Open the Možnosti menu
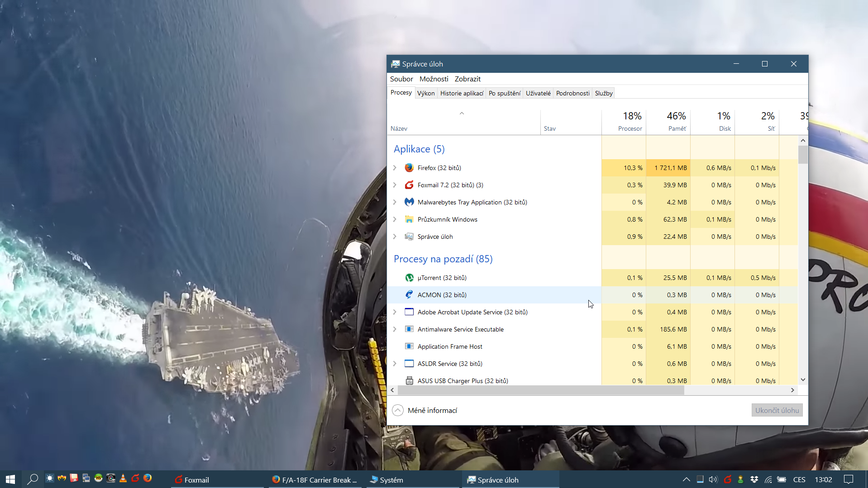The height and width of the screenshot is (488, 868). point(434,79)
